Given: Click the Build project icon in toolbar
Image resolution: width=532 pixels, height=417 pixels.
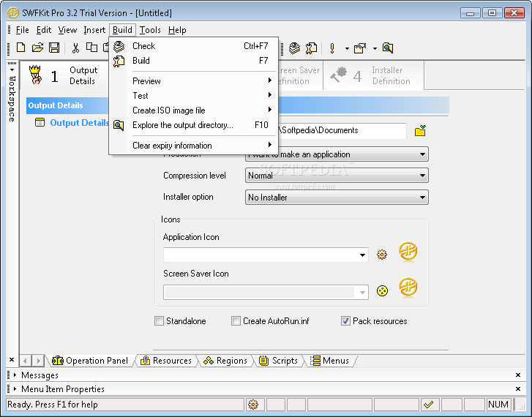Looking at the screenshot, I should (311, 48).
